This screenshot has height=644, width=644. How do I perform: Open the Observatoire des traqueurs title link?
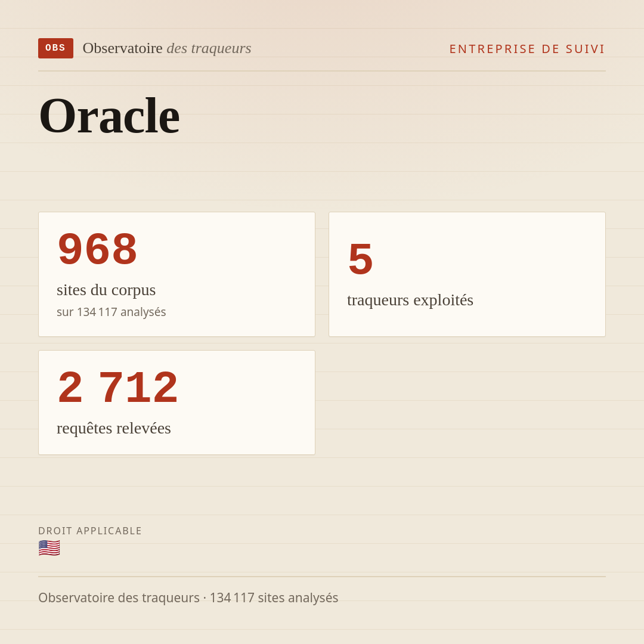pyautogui.click(x=167, y=48)
